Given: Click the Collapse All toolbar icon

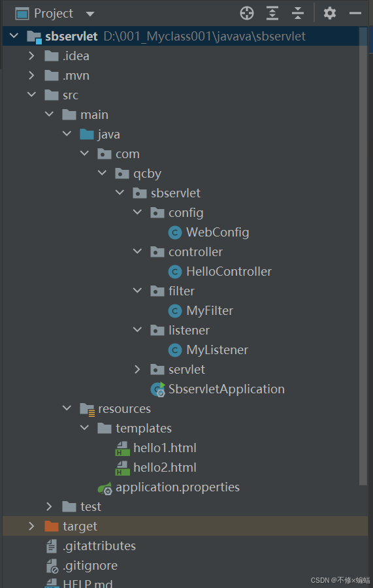Looking at the screenshot, I should pyautogui.click(x=298, y=14).
